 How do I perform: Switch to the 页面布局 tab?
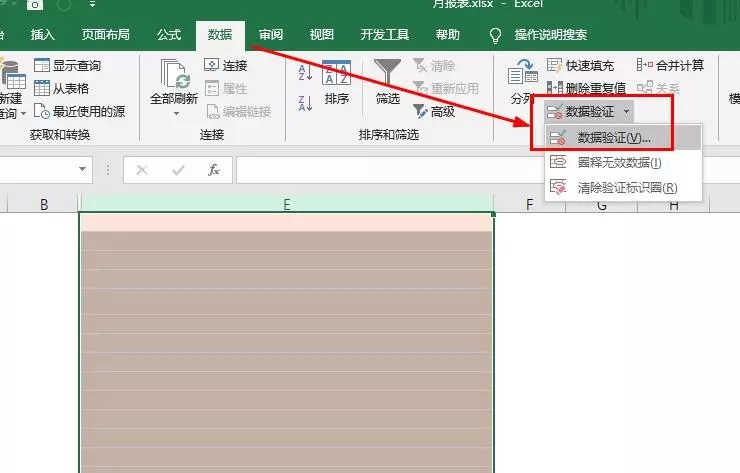[105, 34]
